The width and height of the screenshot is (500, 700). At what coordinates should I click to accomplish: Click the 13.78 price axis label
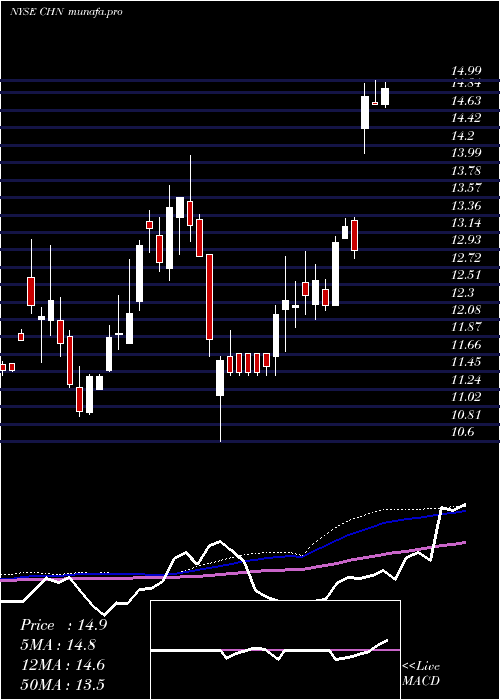pos(466,171)
